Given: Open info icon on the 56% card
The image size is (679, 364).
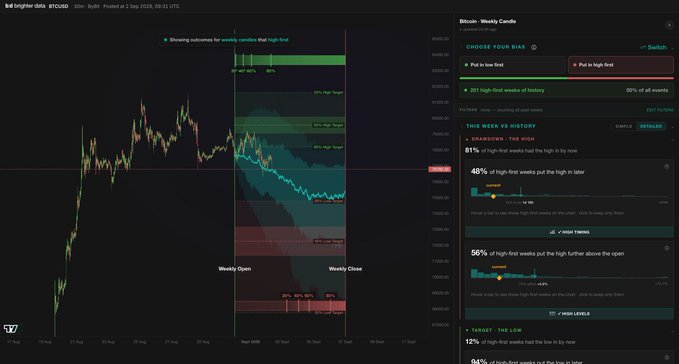Looking at the screenshot, I should 666,248.
